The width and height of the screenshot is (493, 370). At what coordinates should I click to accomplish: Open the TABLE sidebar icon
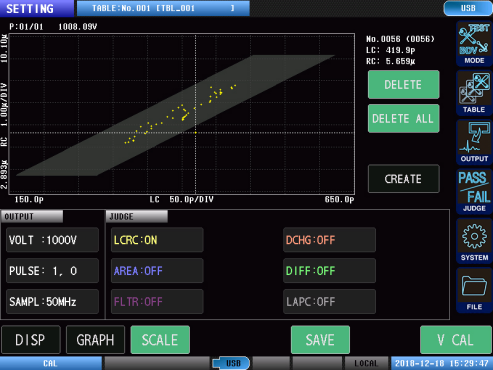[474, 93]
